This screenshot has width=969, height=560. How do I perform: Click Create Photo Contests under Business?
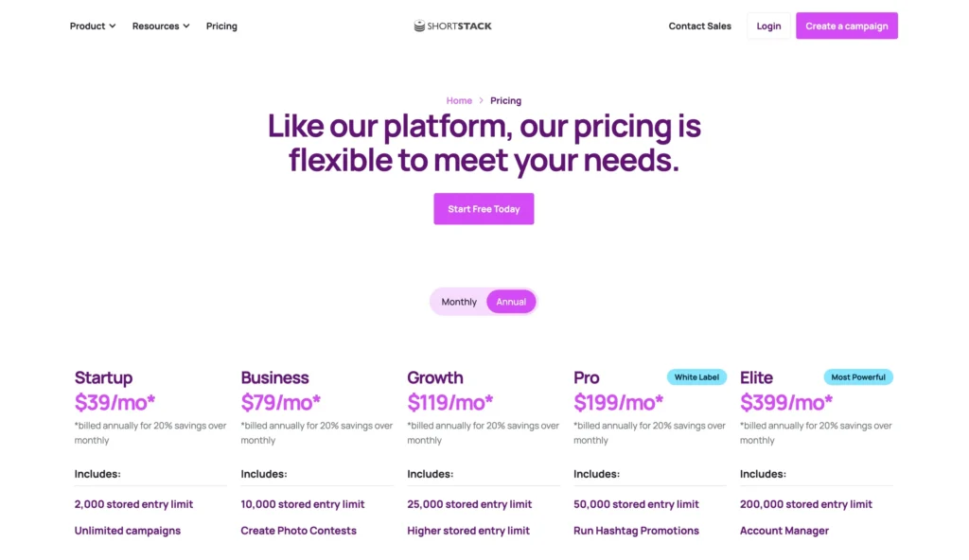click(298, 531)
